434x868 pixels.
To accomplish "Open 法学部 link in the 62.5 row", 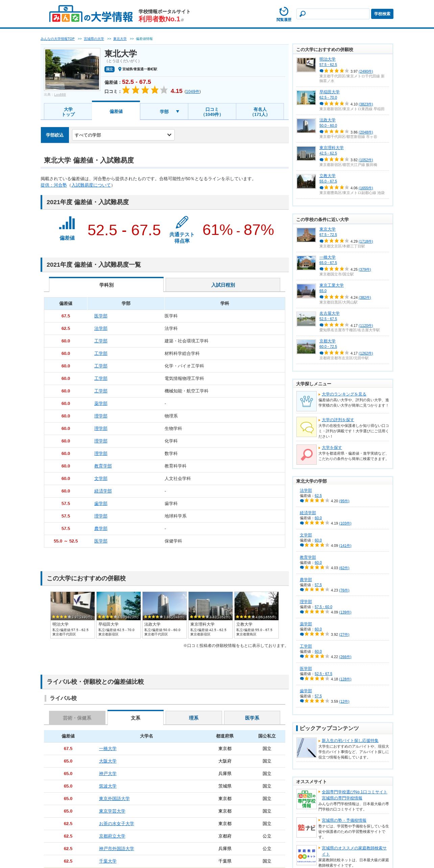I will [101, 329].
